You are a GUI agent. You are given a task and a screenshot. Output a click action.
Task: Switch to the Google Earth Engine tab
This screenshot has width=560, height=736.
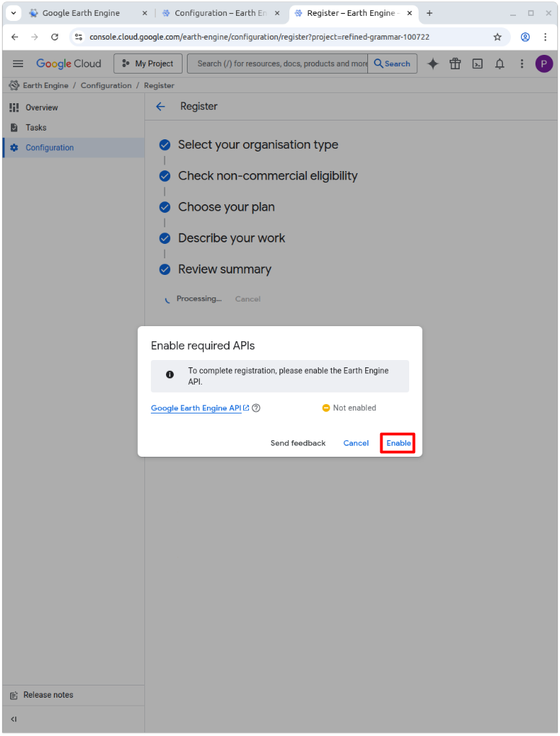[81, 13]
